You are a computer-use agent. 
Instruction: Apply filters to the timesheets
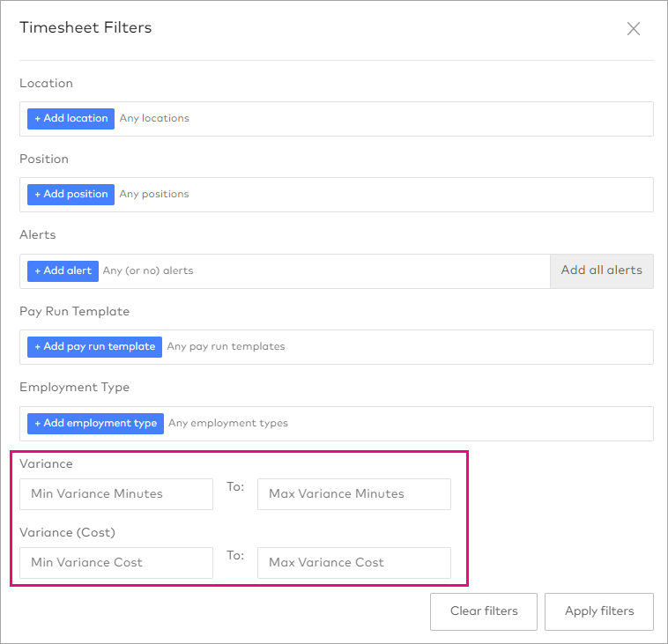click(598, 611)
